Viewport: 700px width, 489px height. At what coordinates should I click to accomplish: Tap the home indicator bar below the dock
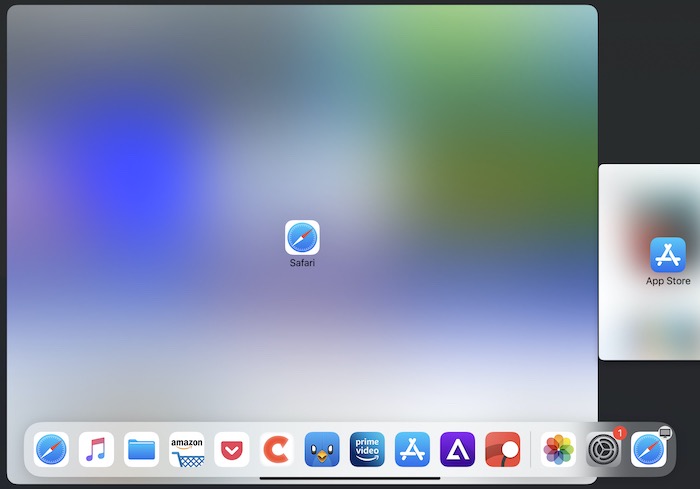[x=350, y=478]
